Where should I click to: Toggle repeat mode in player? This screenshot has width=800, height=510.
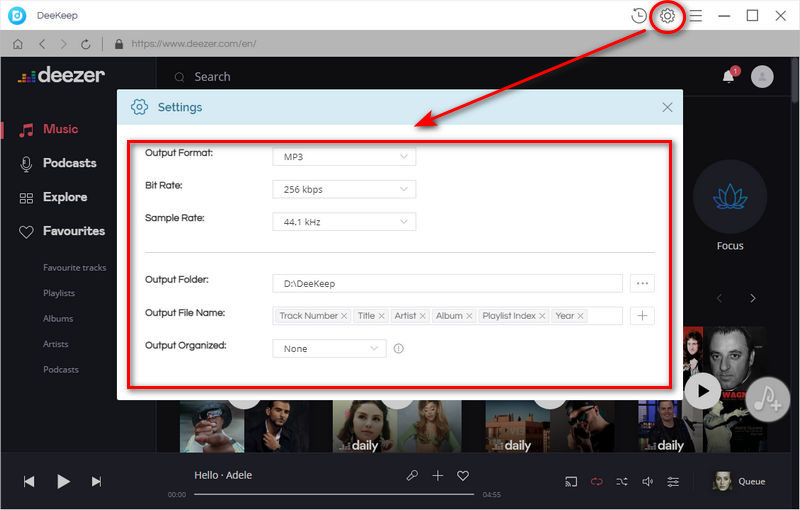tap(596, 481)
